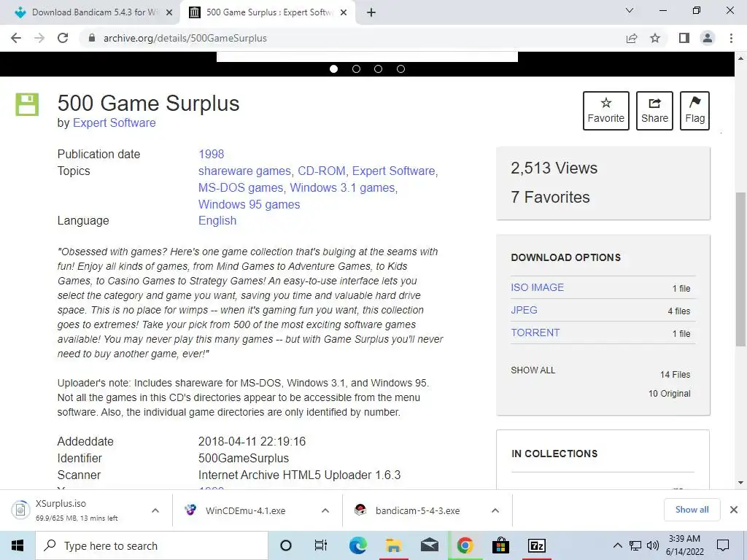
Task: Open English language link
Action: (217, 220)
